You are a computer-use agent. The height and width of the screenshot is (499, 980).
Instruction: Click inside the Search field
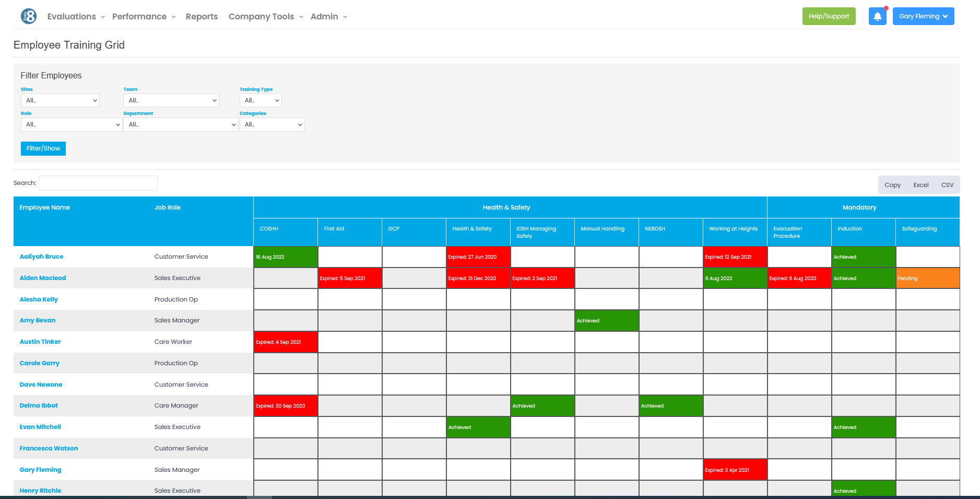point(98,183)
